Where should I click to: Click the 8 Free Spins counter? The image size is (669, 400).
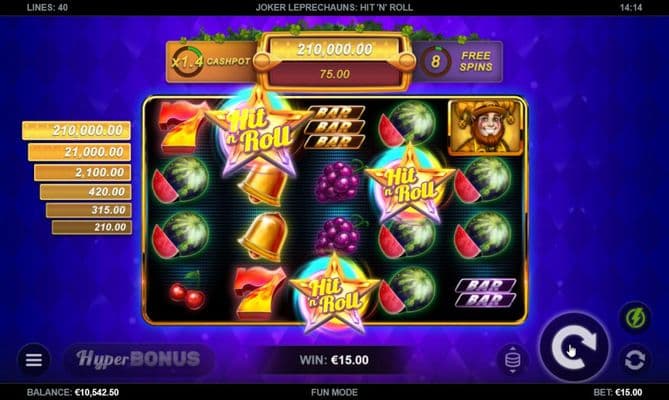click(x=457, y=62)
